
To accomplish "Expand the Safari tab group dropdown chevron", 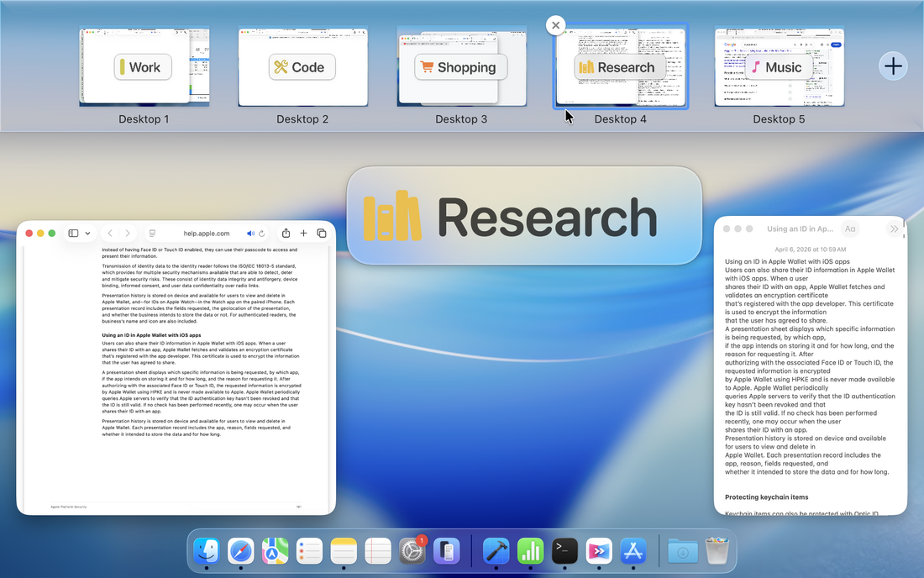I will pyautogui.click(x=88, y=233).
